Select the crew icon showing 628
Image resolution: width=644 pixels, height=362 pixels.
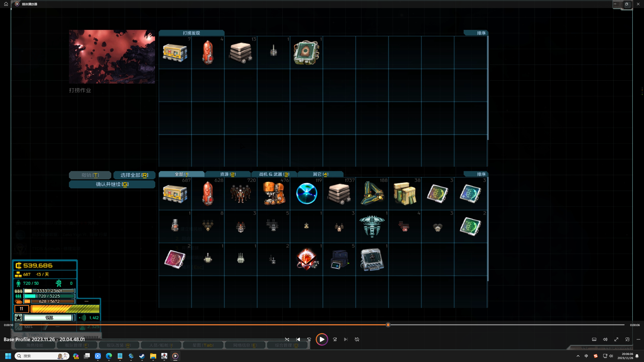point(240,194)
